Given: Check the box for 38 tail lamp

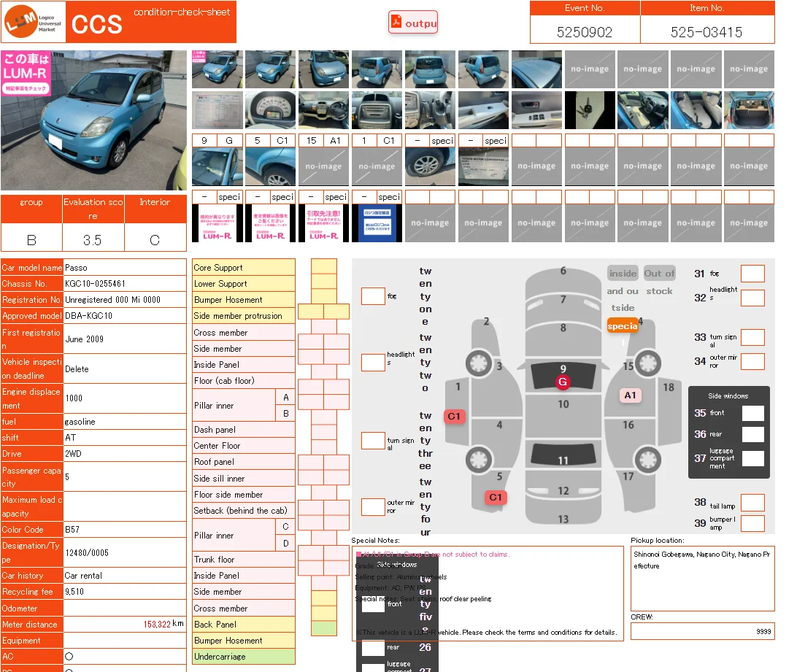Looking at the screenshot, I should 752,503.
